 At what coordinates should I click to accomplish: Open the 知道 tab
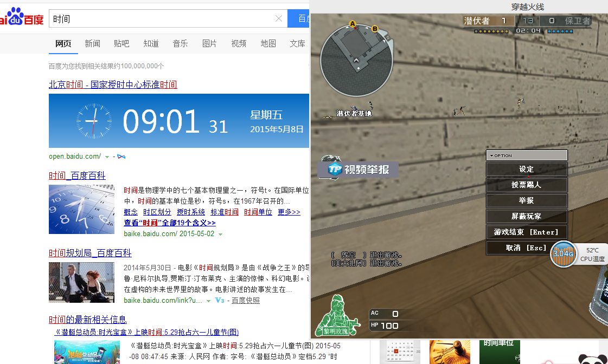pos(151,44)
